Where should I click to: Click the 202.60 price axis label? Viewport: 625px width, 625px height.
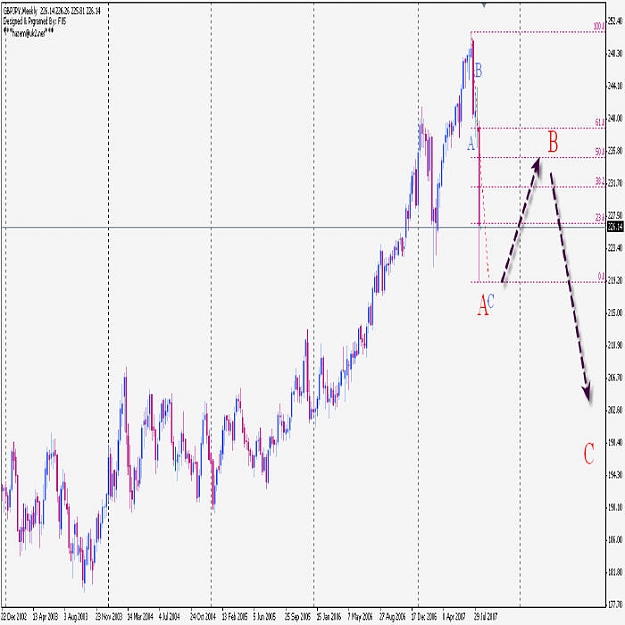pyautogui.click(x=615, y=410)
